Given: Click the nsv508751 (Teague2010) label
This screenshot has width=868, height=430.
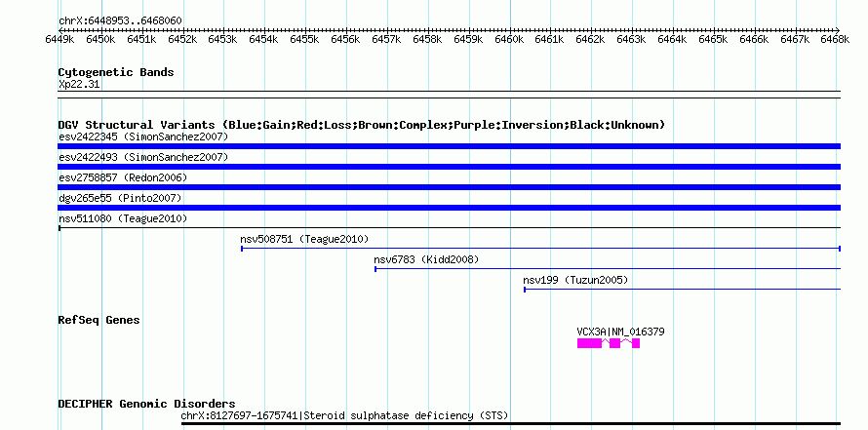Looking at the screenshot, I should pyautogui.click(x=304, y=239).
